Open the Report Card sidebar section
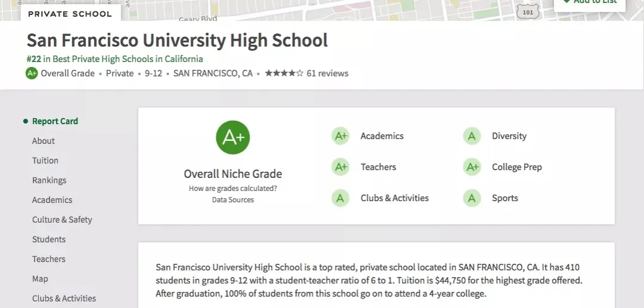The width and height of the screenshot is (644, 308). point(55,121)
